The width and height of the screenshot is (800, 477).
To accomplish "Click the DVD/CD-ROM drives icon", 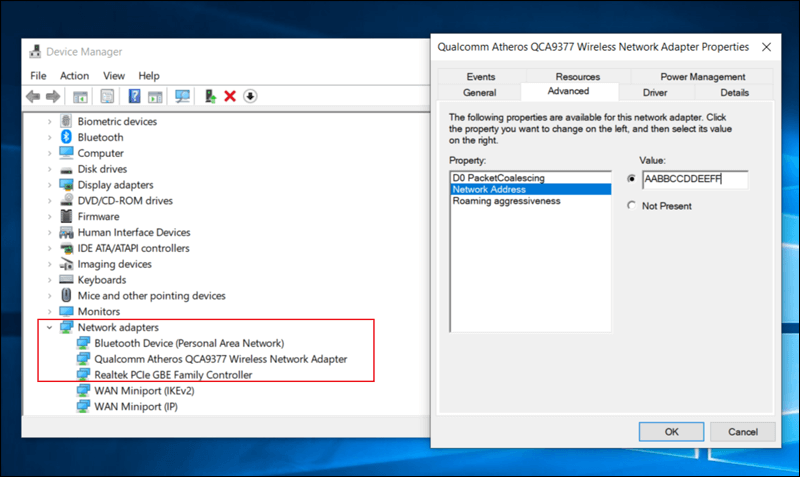I will coord(66,200).
